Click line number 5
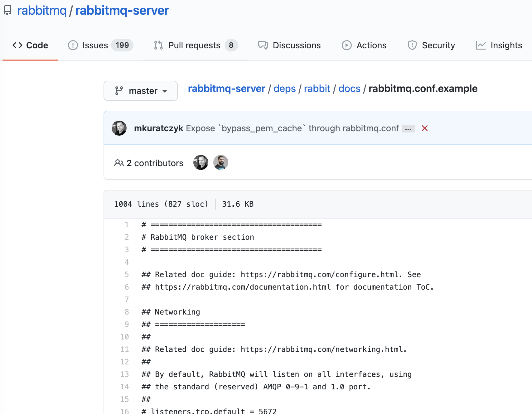The width and height of the screenshot is (532, 414). [127, 274]
